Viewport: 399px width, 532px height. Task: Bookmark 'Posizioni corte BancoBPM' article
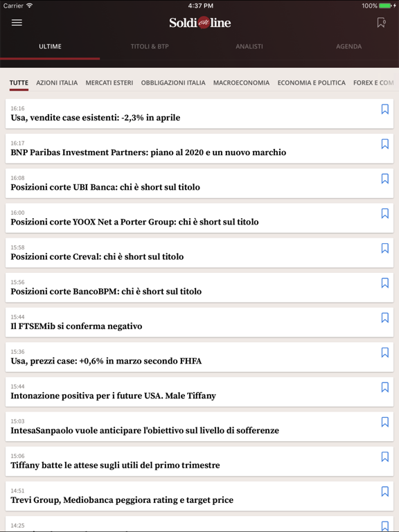click(x=384, y=283)
